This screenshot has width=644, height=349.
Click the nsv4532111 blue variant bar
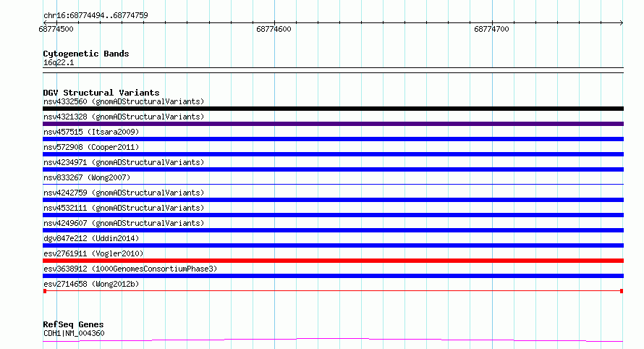click(333, 215)
